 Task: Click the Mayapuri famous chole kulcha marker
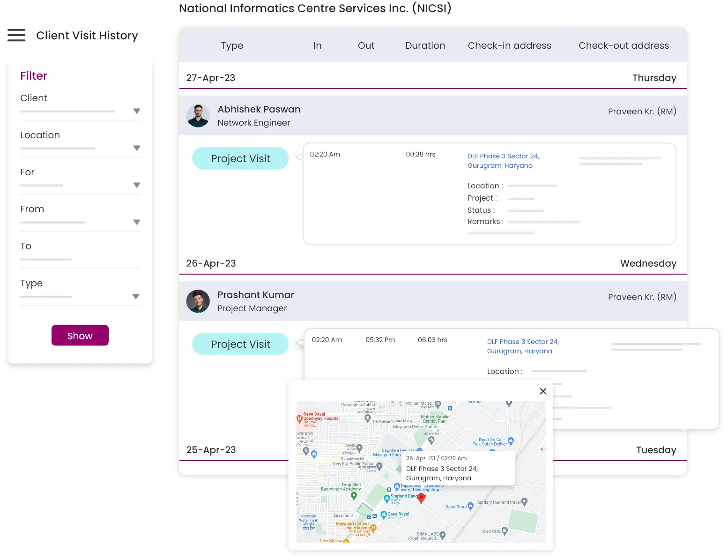click(373, 528)
